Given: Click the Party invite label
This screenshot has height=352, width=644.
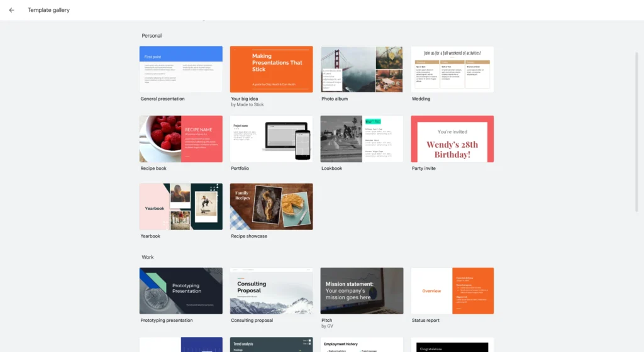Looking at the screenshot, I should coord(423,168).
